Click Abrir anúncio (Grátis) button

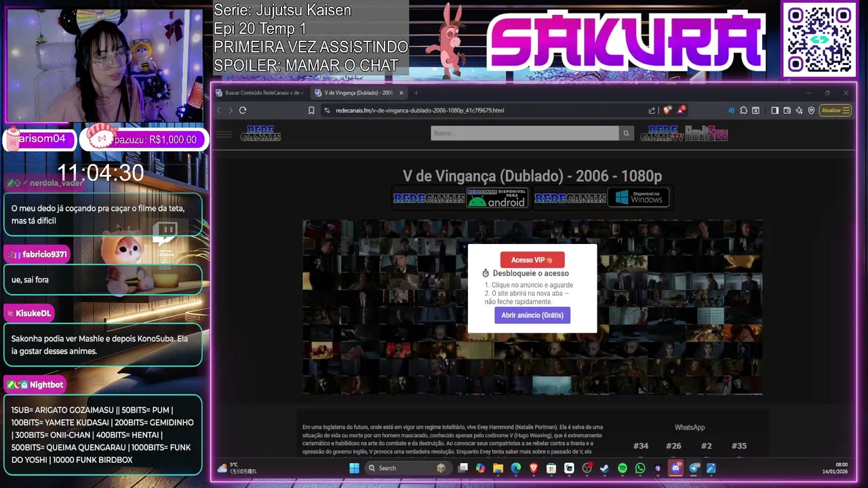[532, 315]
